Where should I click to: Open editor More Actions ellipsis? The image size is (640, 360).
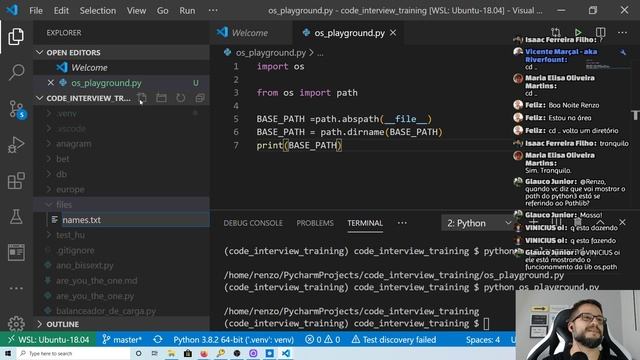(x=622, y=32)
